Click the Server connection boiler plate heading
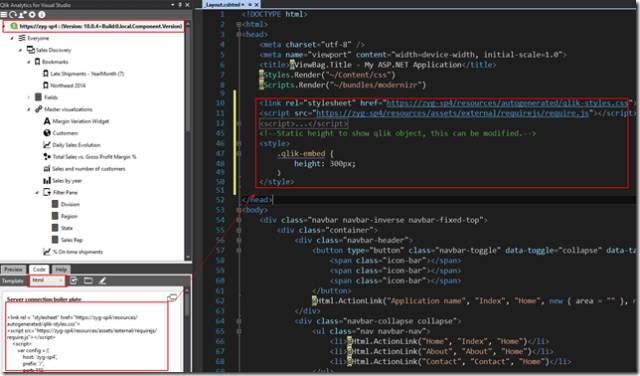This screenshot has width=640, height=376. click(x=44, y=299)
